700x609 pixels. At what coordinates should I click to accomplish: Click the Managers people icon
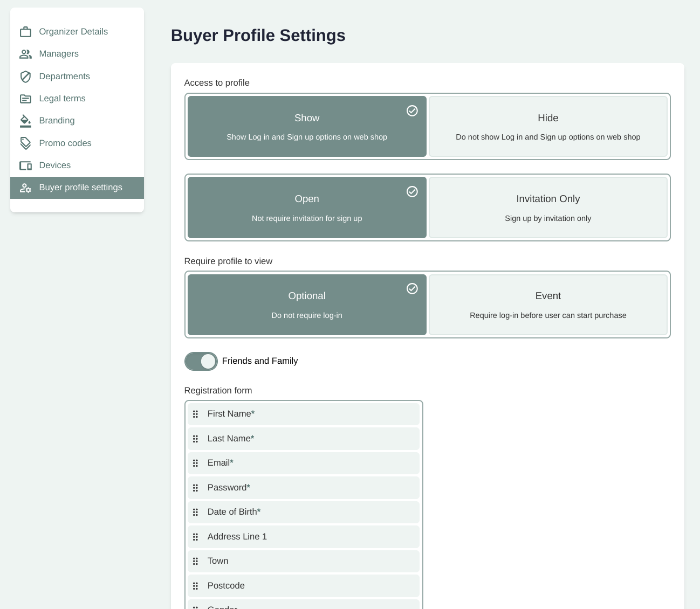[25, 54]
